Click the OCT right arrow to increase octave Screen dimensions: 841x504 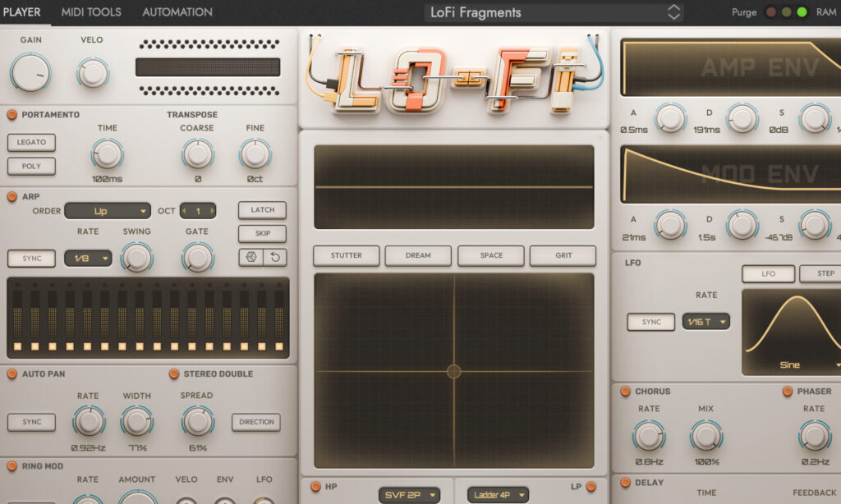(x=211, y=211)
